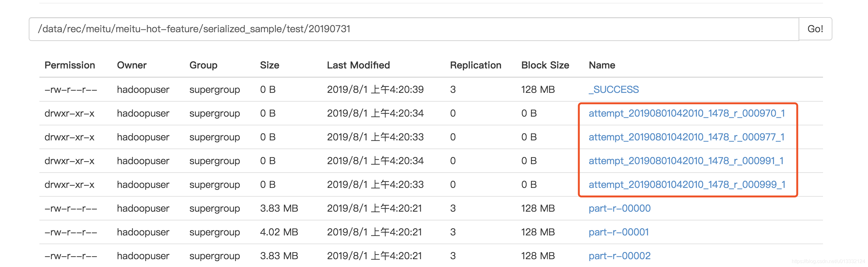Click the Block Size column header
Image resolution: width=868 pixels, height=267 pixels.
(545, 65)
